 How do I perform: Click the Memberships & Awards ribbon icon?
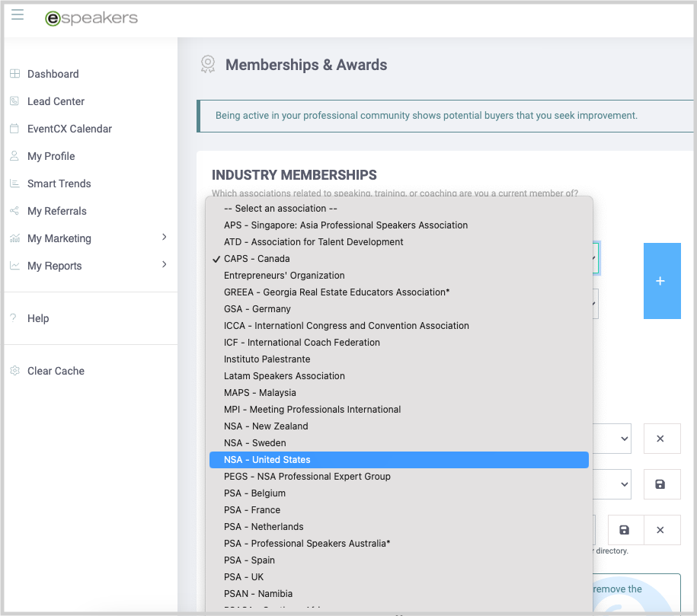[208, 65]
